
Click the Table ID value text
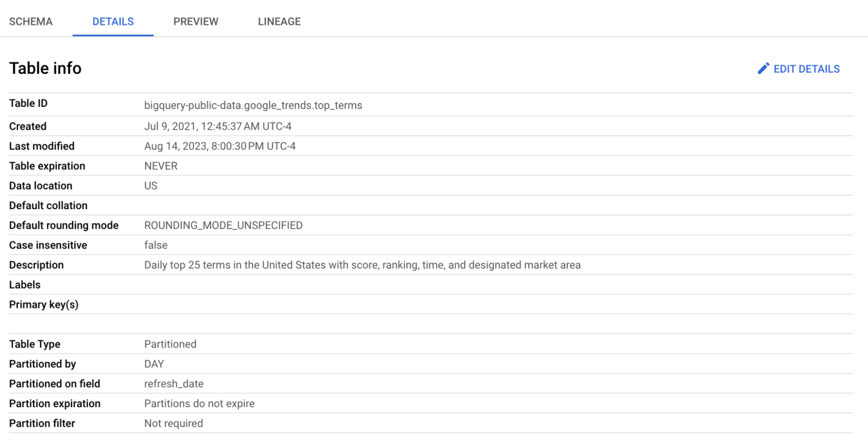(253, 105)
